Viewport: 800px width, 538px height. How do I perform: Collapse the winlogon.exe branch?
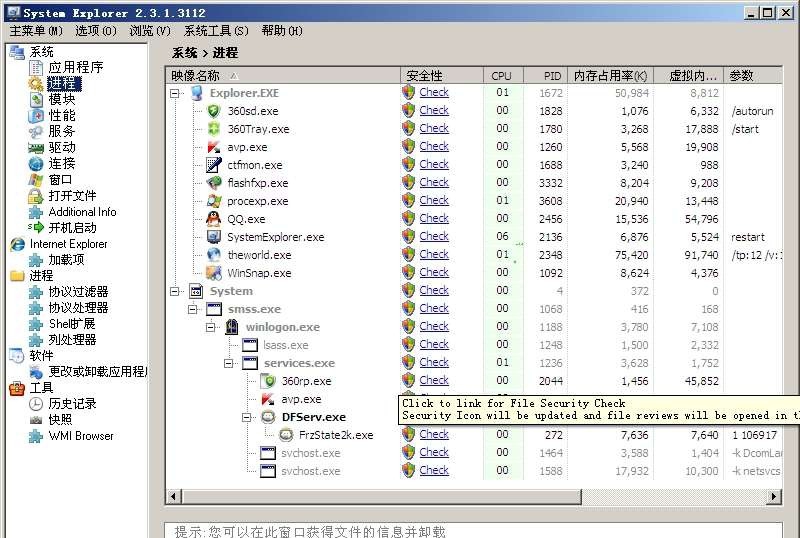click(211, 327)
